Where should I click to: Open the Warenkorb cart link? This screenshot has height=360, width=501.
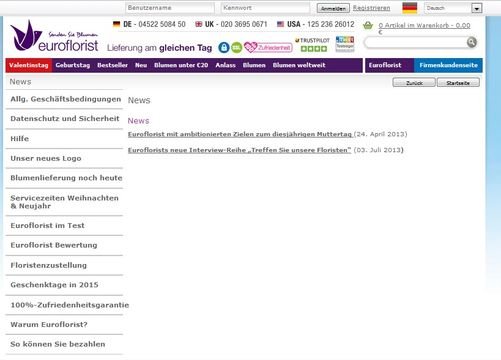tap(424, 25)
